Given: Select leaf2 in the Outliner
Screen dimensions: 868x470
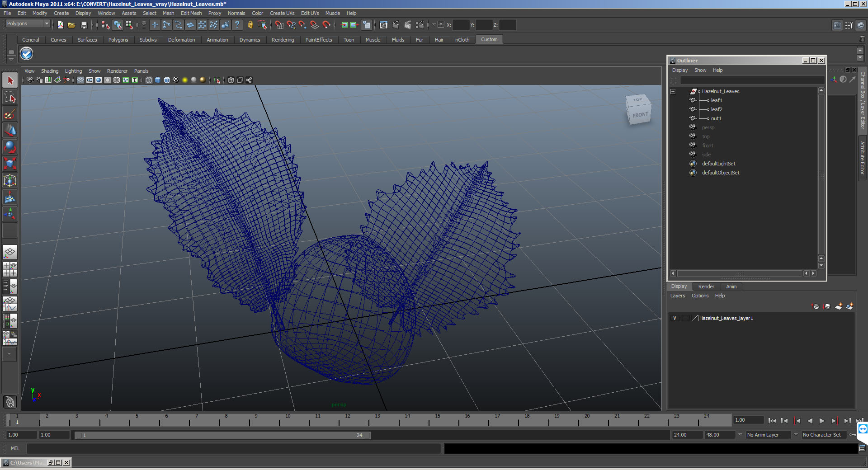Looking at the screenshot, I should tap(717, 109).
